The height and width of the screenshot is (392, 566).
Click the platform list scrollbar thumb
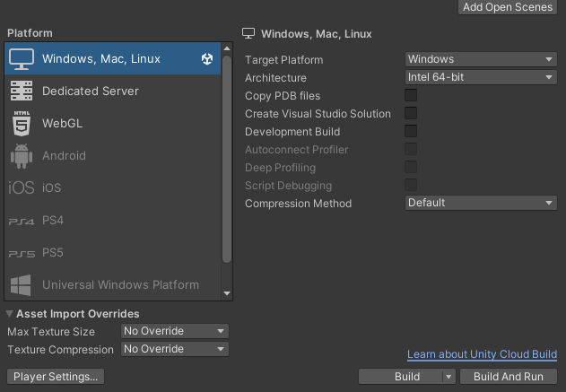click(227, 159)
